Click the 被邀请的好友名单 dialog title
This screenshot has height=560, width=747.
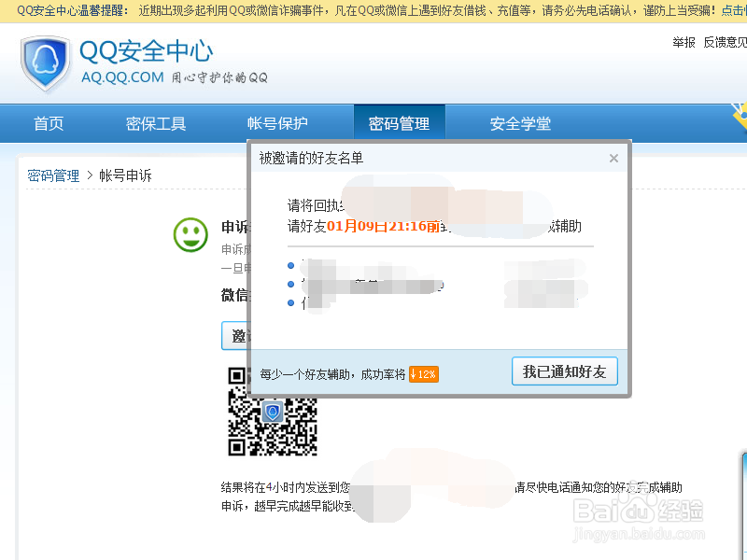tap(311, 158)
